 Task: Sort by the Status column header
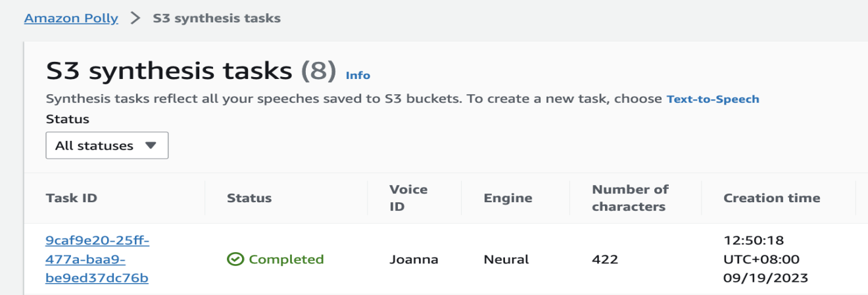[x=249, y=198]
